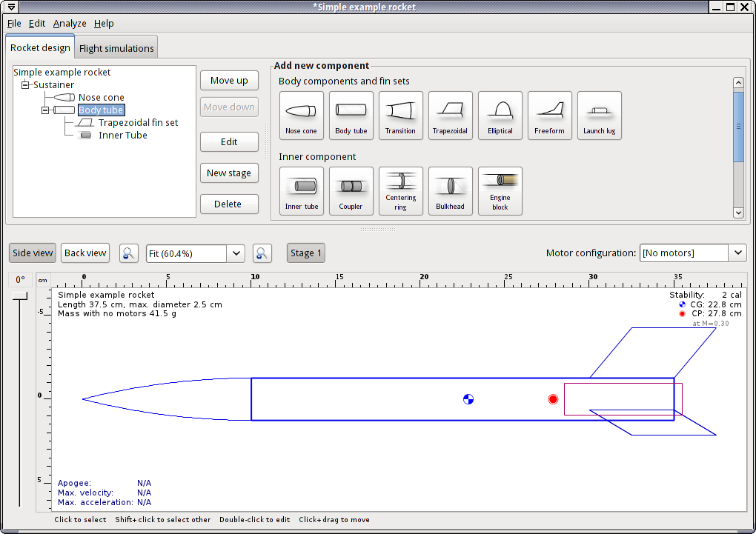Switch to Back view
The height and width of the screenshot is (534, 756).
(x=85, y=253)
